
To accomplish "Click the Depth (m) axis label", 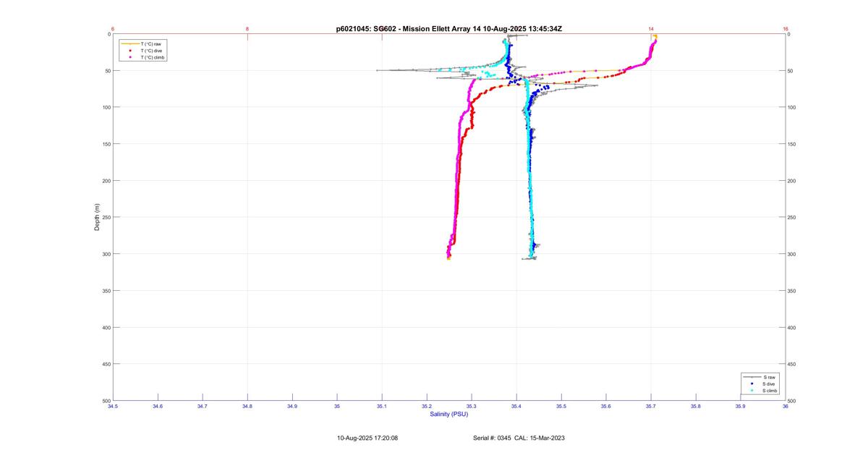I will (97, 217).
